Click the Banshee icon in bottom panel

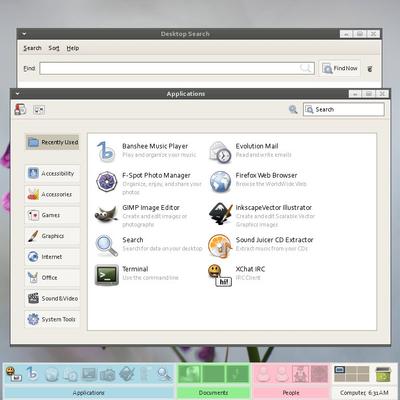[32, 374]
